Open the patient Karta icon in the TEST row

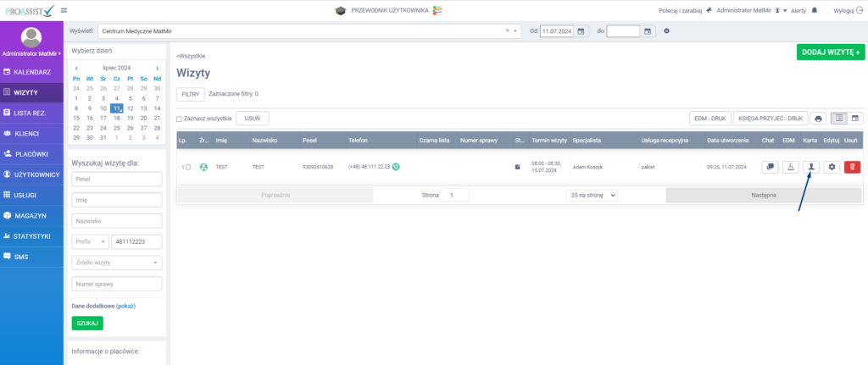(x=810, y=167)
